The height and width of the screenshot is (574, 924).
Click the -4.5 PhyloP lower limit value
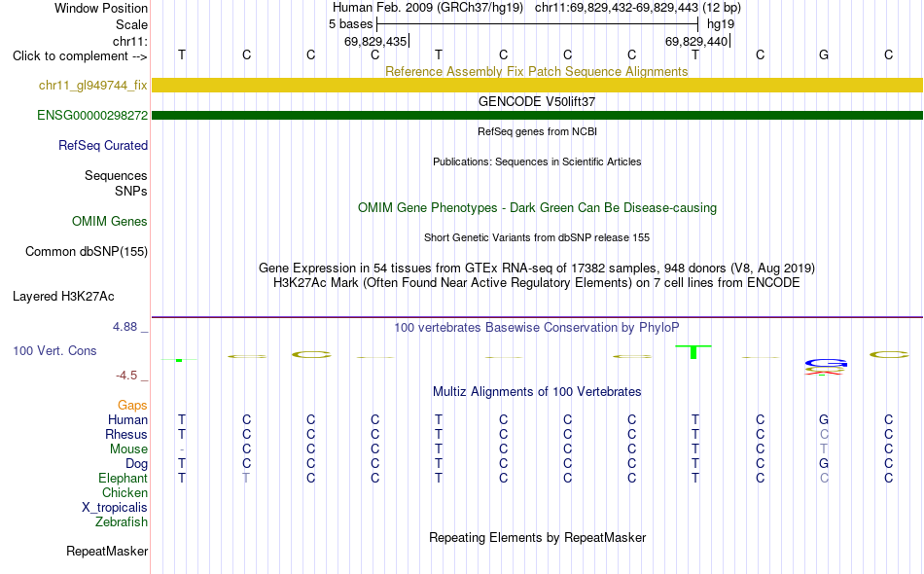click(126, 375)
